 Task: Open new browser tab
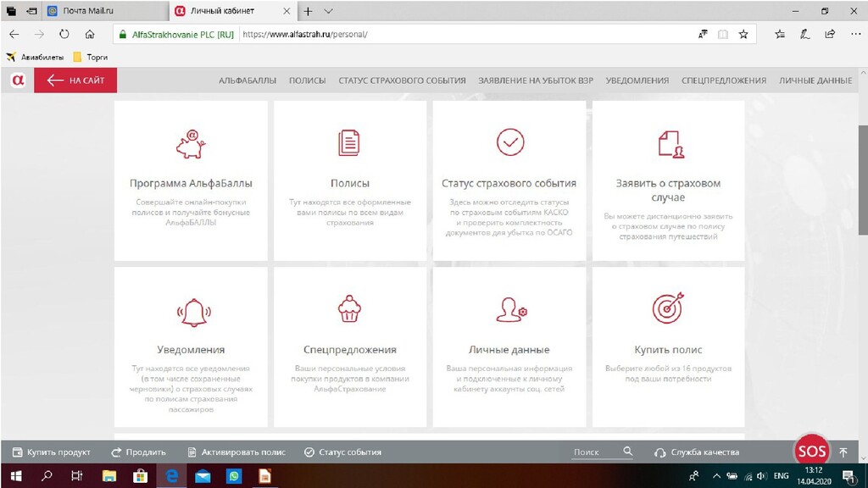[x=309, y=11]
